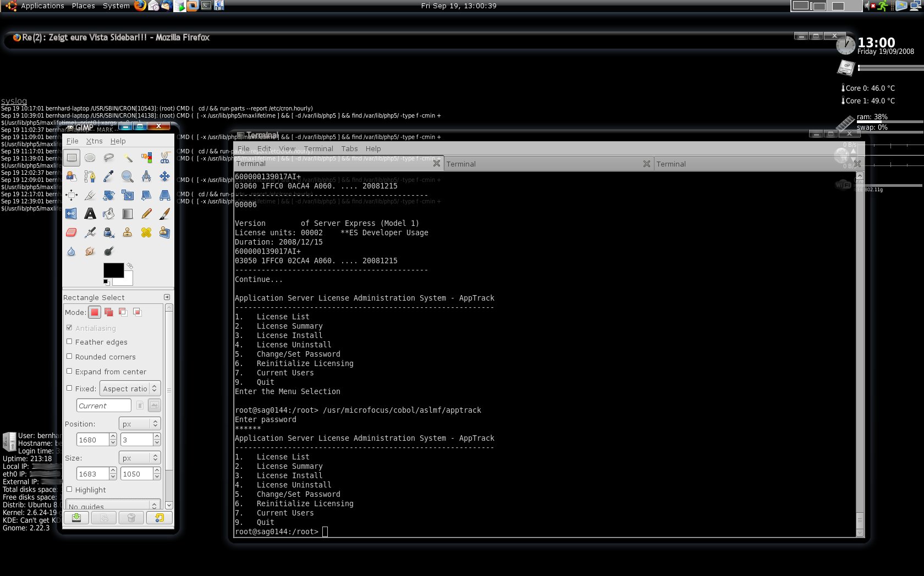Open the Rectangle Select tab menu arrow
This screenshot has height=576, width=924.
coord(167,297)
